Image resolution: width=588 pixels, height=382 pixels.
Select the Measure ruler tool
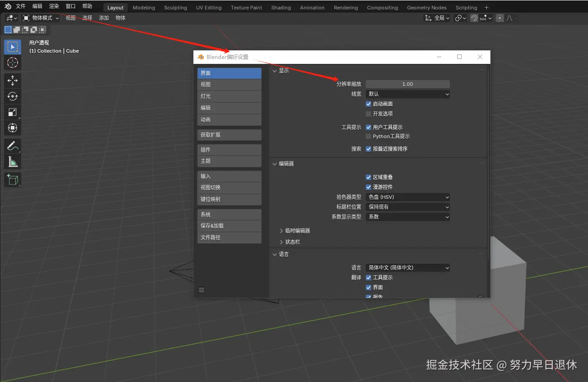coord(13,162)
